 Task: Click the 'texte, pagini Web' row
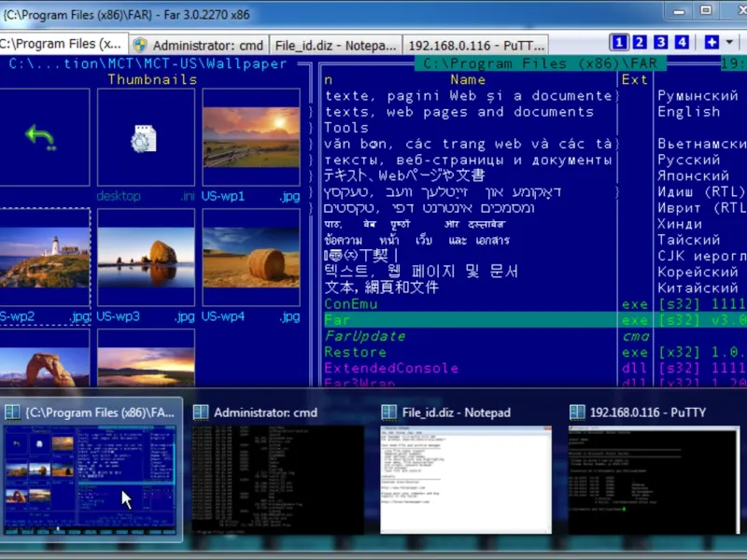(x=470, y=96)
